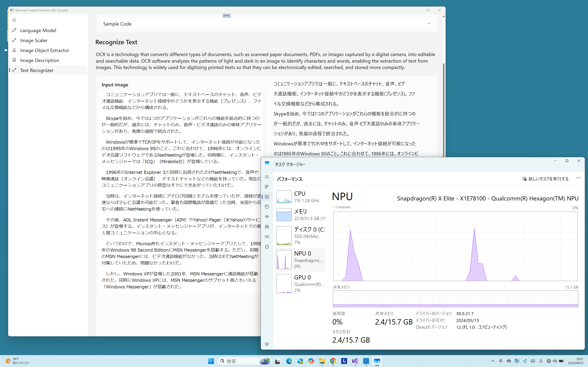588x367 pixels.
Task: Select GPU 0 performance graph thumbnail
Action: click(x=284, y=283)
